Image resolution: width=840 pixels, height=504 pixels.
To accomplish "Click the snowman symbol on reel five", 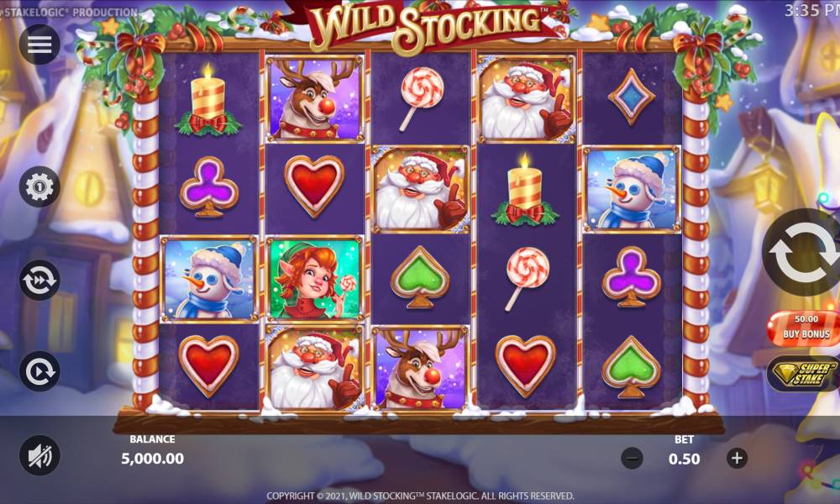I will [x=632, y=189].
